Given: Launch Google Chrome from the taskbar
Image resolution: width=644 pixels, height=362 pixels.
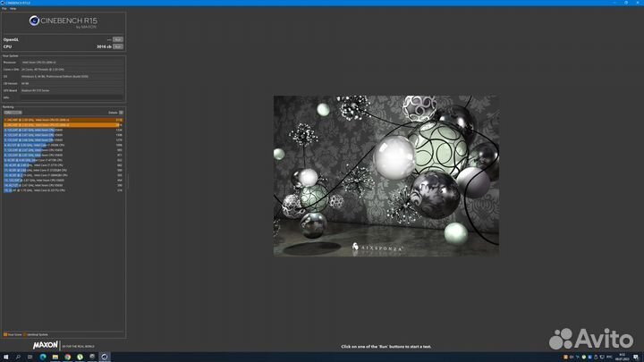Looking at the screenshot, I should click(x=67, y=356).
